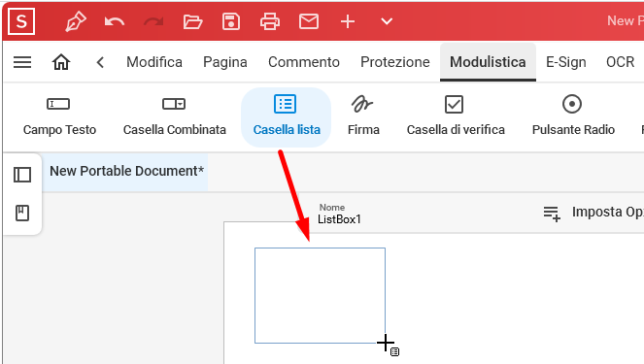644x364 pixels.
Task: Edit the Nome field ListBox1
Action: [339, 219]
